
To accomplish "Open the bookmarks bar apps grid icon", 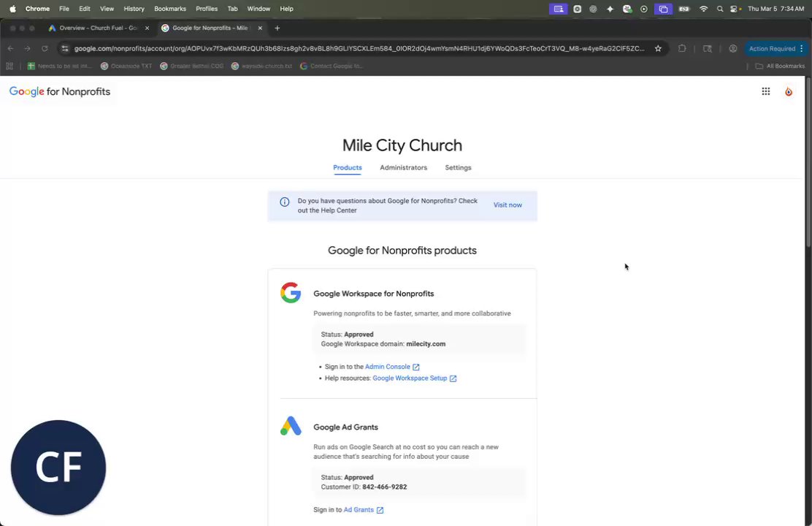I will pos(9,66).
